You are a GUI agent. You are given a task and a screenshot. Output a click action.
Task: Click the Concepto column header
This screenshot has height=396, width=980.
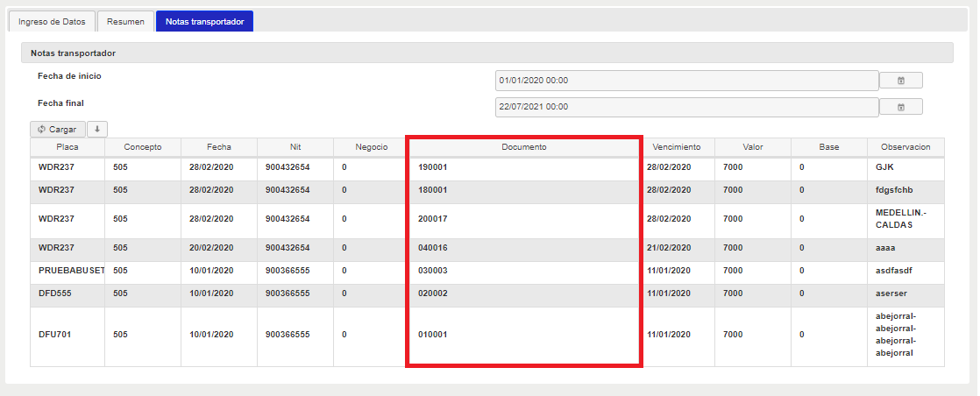(x=142, y=147)
